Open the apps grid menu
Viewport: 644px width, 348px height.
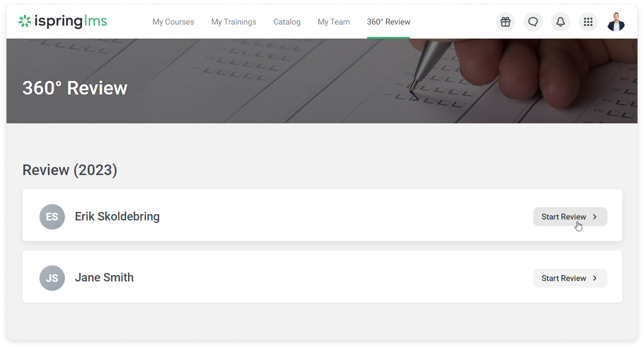click(x=588, y=22)
